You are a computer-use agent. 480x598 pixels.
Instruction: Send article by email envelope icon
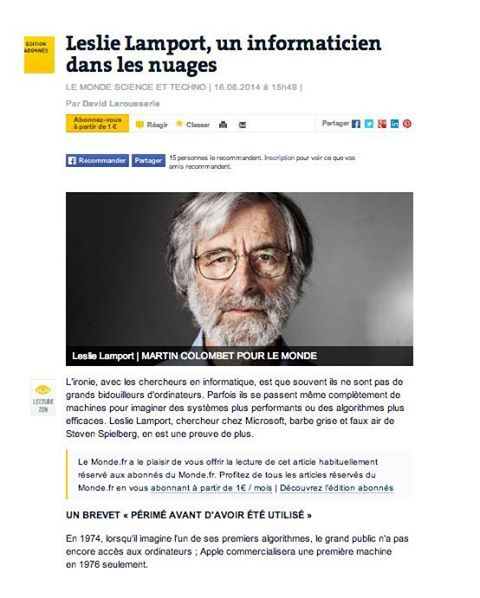pos(242,125)
